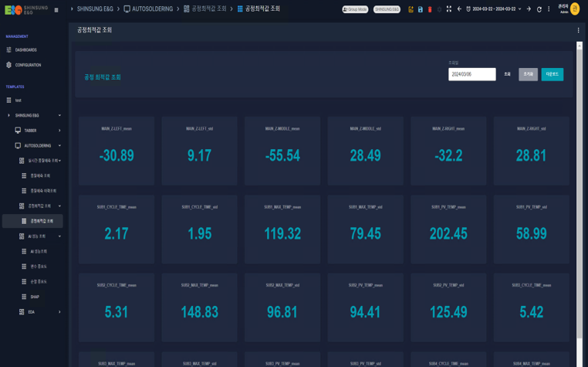Click the dimmed settings gear icon

click(x=440, y=9)
